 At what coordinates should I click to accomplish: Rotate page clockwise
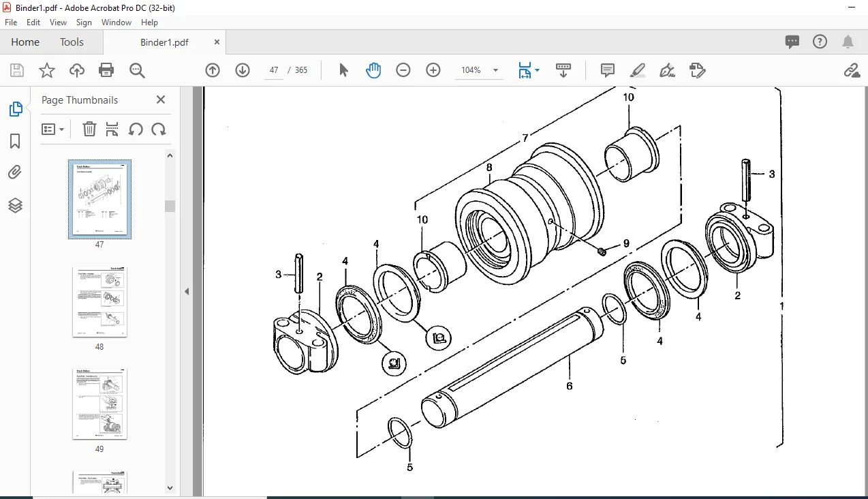(x=159, y=129)
